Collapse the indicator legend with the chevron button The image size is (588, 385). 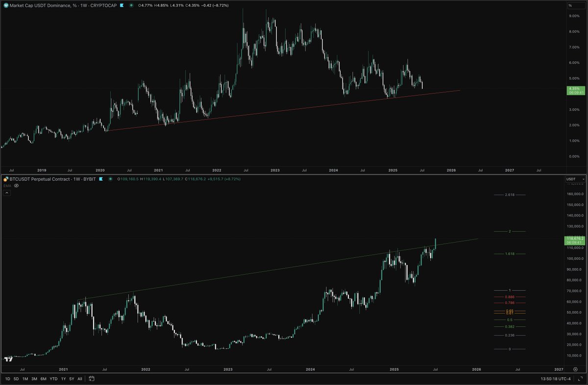[x=7, y=193]
